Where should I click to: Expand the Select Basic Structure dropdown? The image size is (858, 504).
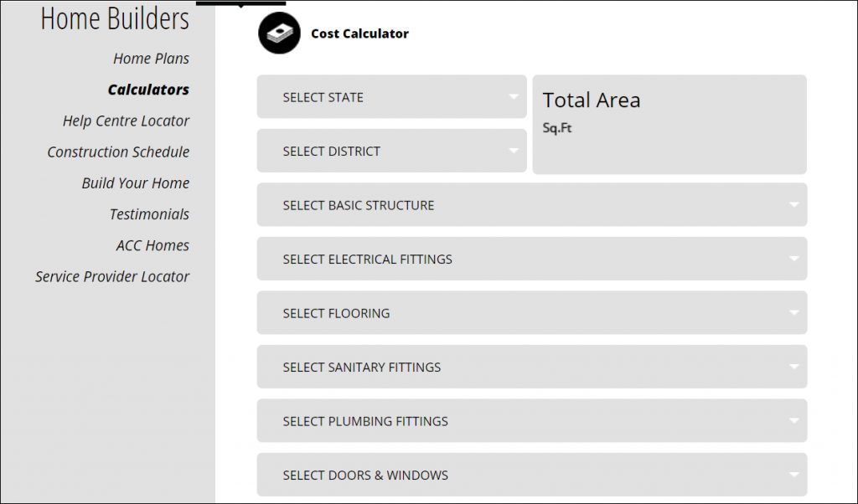click(x=531, y=205)
